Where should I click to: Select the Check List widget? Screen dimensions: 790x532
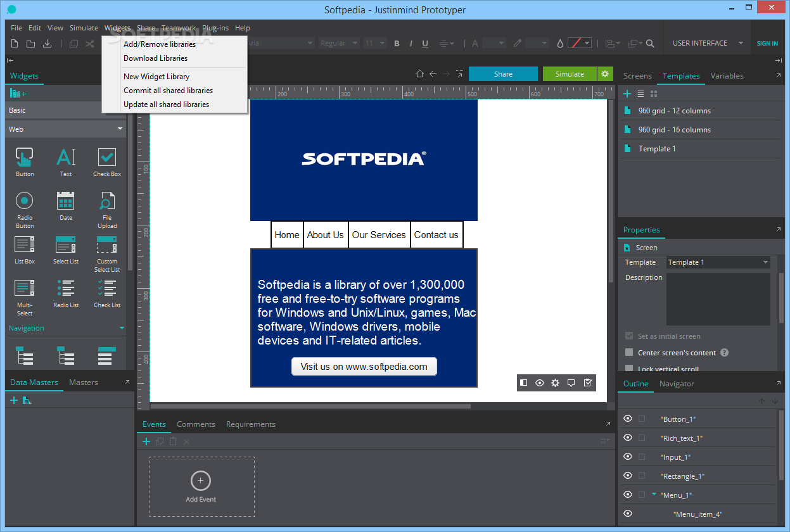[x=107, y=294]
